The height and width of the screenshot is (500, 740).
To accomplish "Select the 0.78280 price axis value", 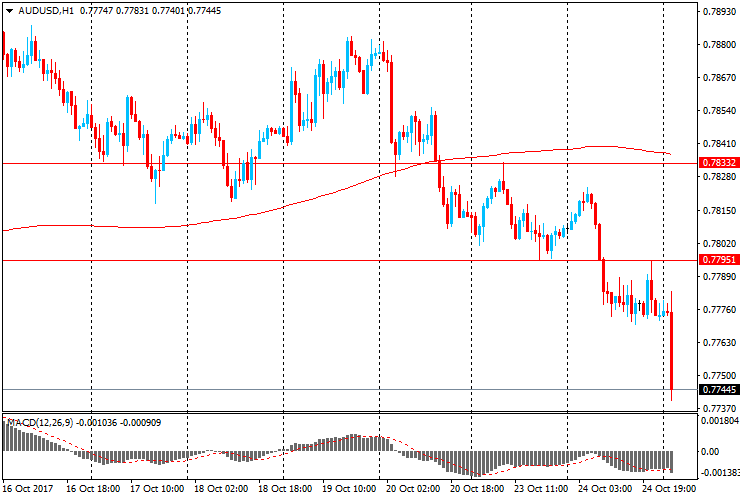I will pos(719,177).
